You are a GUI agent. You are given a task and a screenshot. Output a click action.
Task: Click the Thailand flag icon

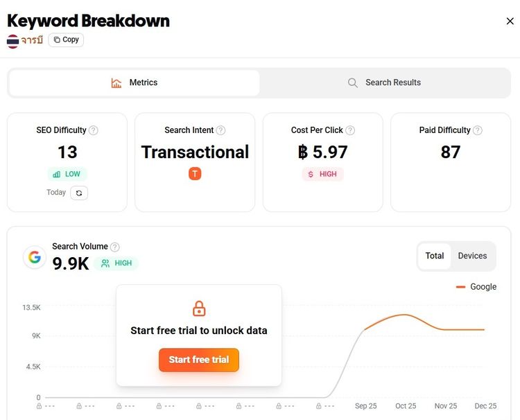pyautogui.click(x=12, y=40)
